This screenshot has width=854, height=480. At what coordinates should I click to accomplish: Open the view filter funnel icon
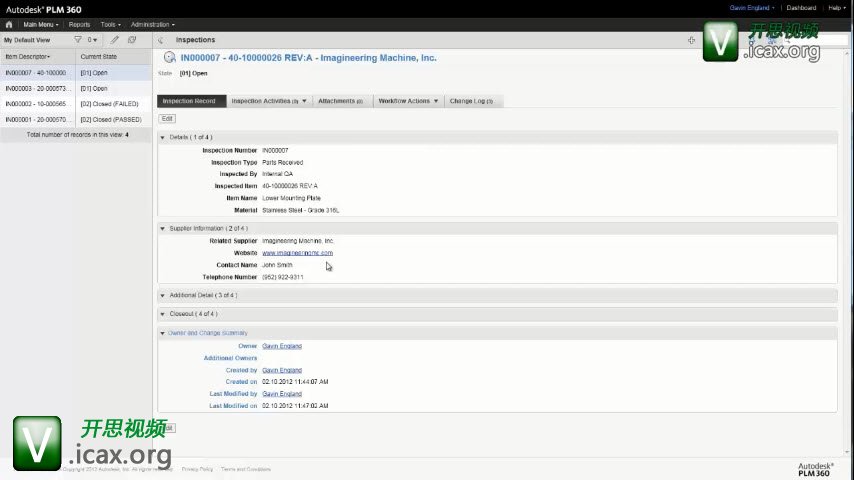click(78, 40)
